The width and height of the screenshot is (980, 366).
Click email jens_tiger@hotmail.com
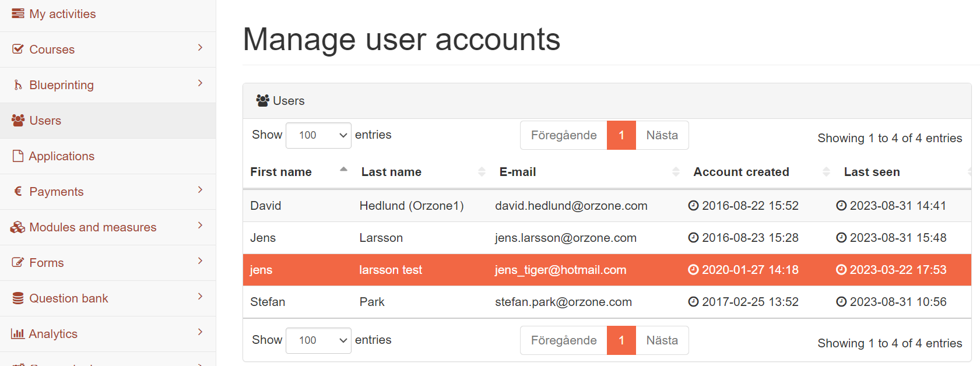(x=561, y=270)
